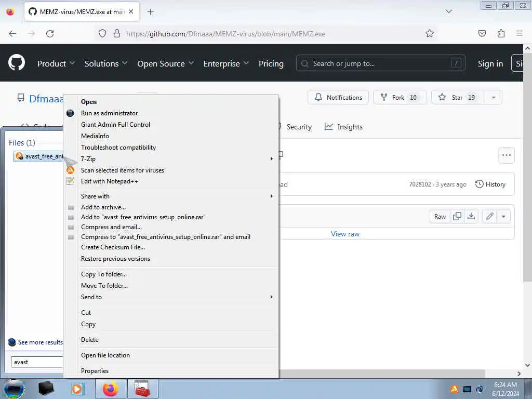
Task: Click Start menu search box with avast
Action: coord(37,362)
